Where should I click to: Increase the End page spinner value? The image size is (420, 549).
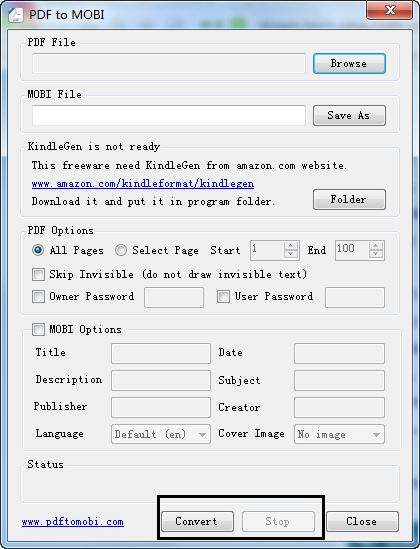(376, 246)
